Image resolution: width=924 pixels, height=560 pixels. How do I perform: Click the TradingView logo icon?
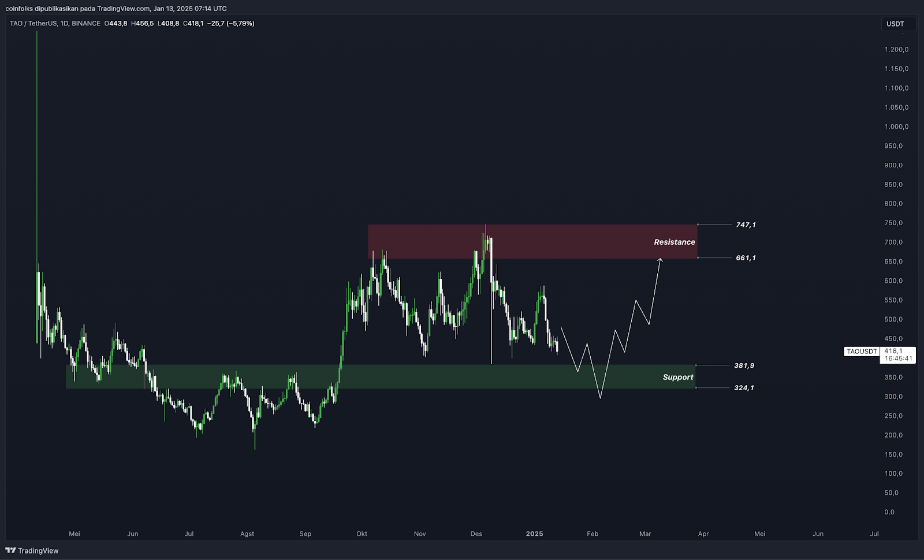pyautogui.click(x=10, y=551)
